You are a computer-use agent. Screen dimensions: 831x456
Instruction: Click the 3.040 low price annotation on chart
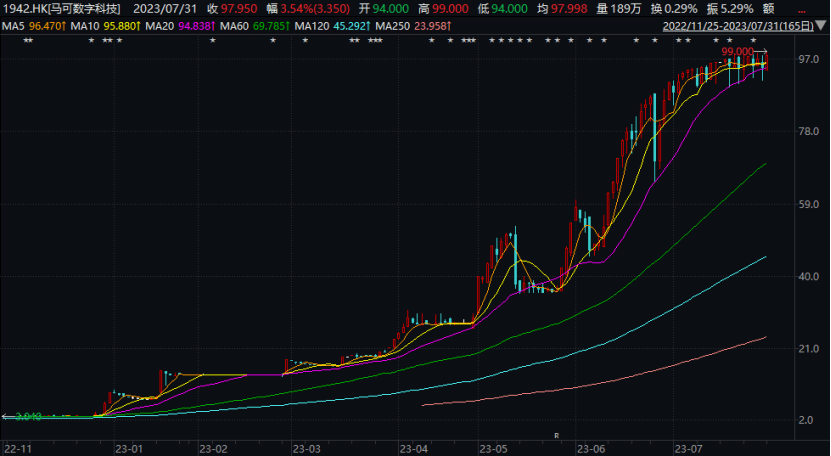28,417
